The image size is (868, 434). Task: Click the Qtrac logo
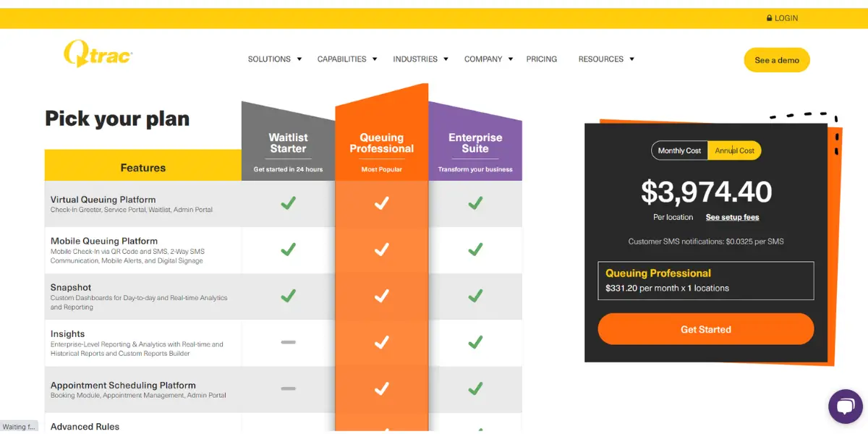pyautogui.click(x=98, y=54)
